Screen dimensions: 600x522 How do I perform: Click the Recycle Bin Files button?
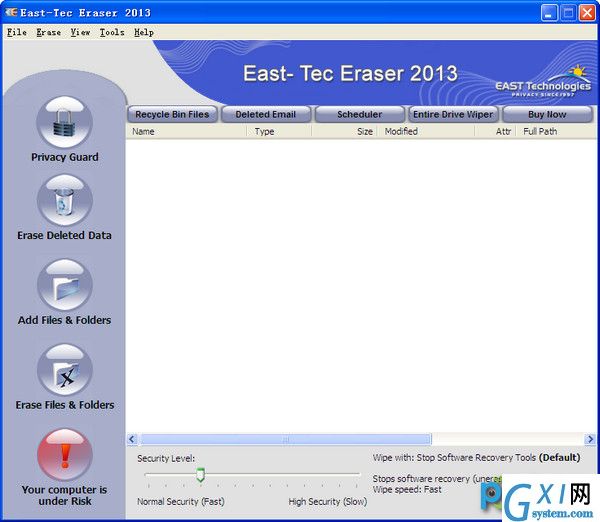pyautogui.click(x=172, y=114)
